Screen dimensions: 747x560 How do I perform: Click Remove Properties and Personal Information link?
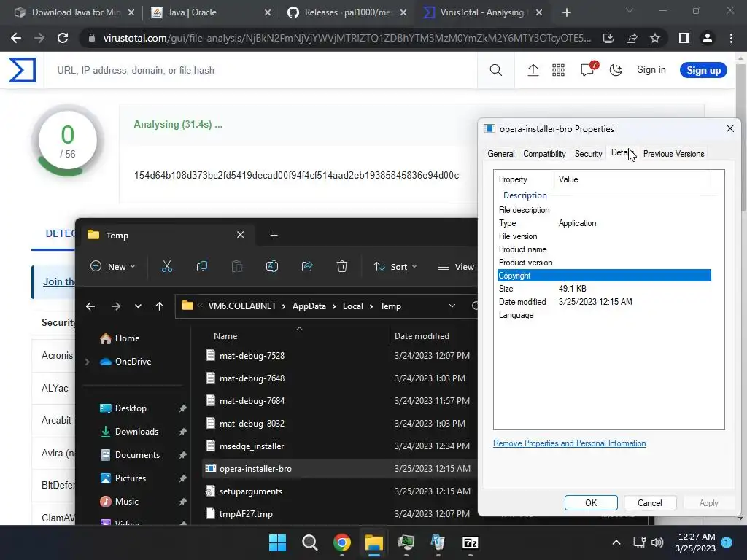pos(569,443)
